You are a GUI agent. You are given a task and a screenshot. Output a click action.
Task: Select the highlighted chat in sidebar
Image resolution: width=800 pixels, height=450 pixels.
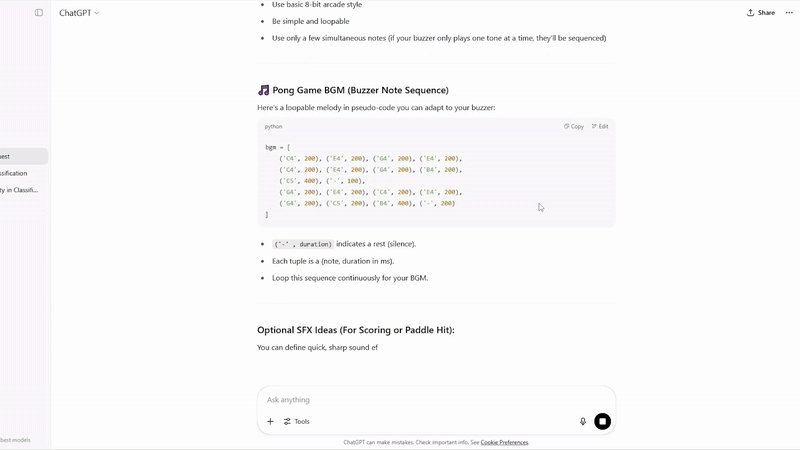(x=20, y=156)
